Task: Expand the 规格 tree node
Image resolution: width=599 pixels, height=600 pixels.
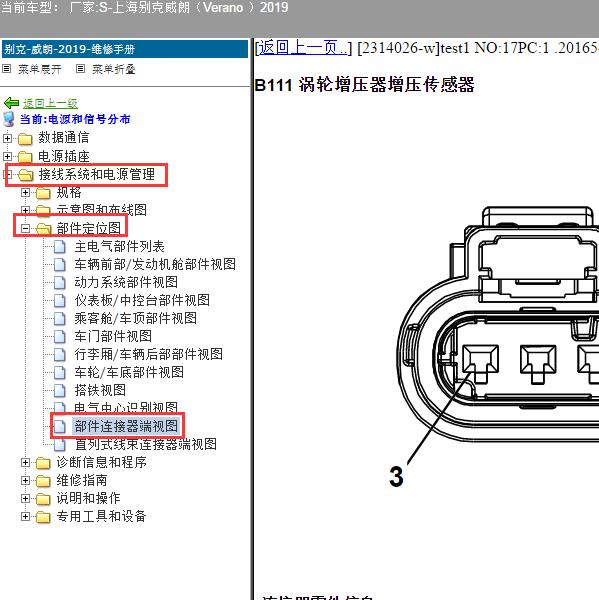Action: (x=25, y=192)
